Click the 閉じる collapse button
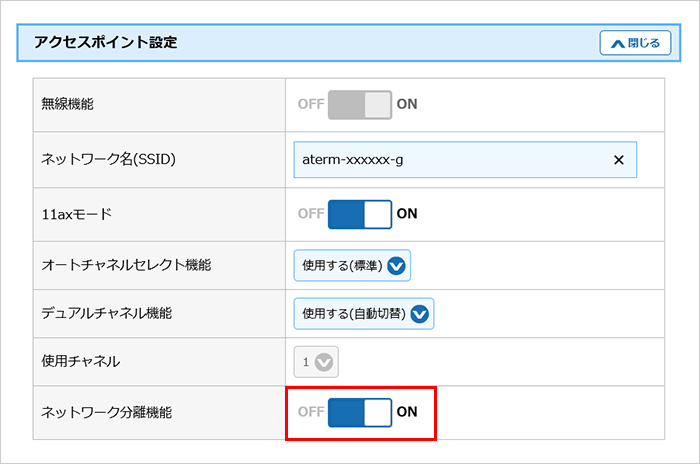Viewport: 700px width, 464px height. 635,43
